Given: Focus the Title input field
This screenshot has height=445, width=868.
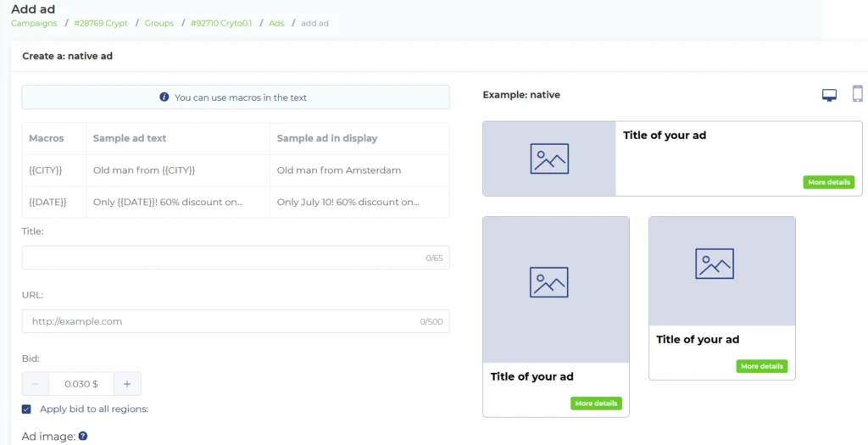Looking at the screenshot, I should click(x=236, y=258).
